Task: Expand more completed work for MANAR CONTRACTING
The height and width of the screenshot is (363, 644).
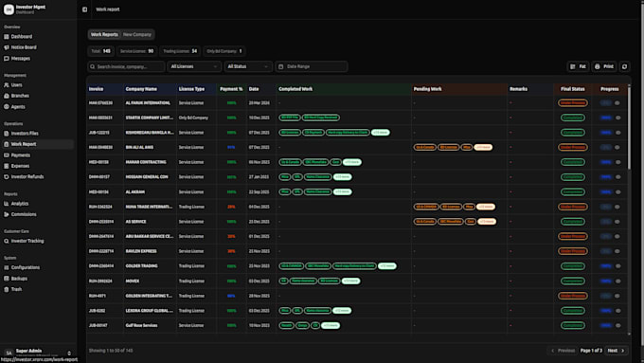Action: click(x=352, y=162)
